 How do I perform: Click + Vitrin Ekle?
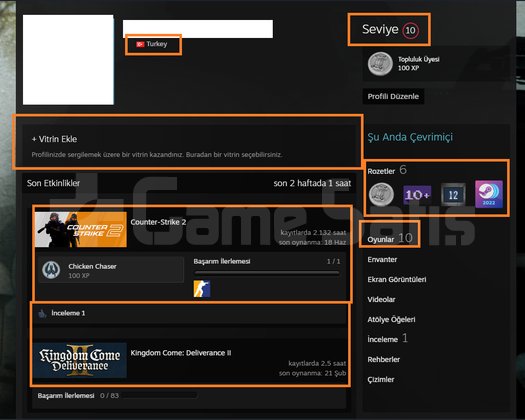(54, 139)
